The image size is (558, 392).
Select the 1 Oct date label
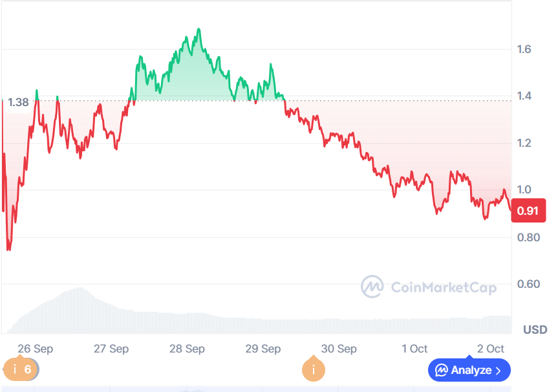(x=414, y=349)
